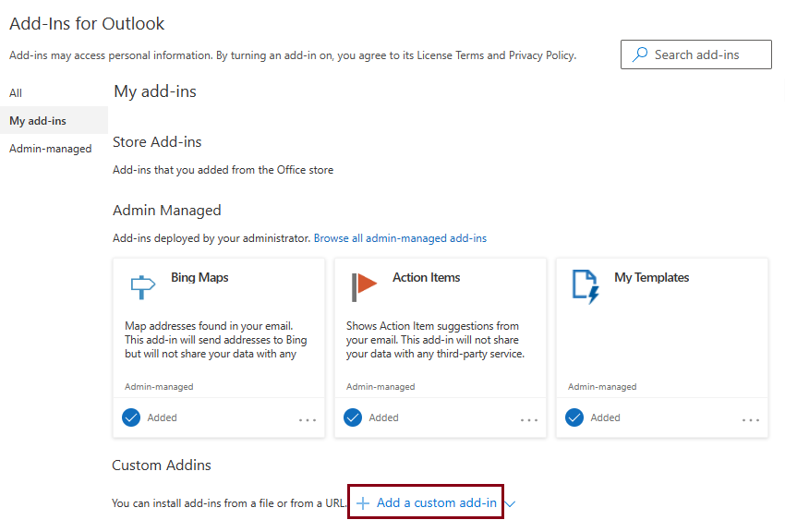Open Browse all admin-managed add-ins link

click(x=400, y=238)
